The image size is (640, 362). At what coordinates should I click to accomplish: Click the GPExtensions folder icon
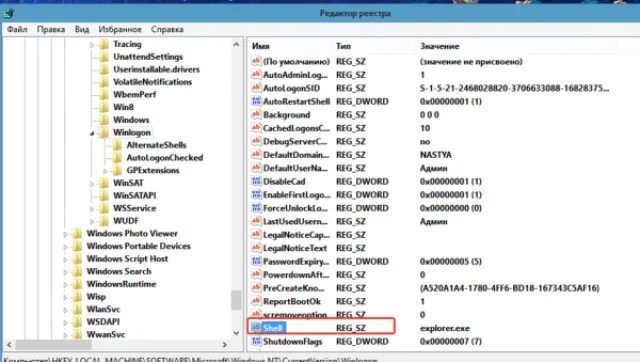tap(118, 171)
